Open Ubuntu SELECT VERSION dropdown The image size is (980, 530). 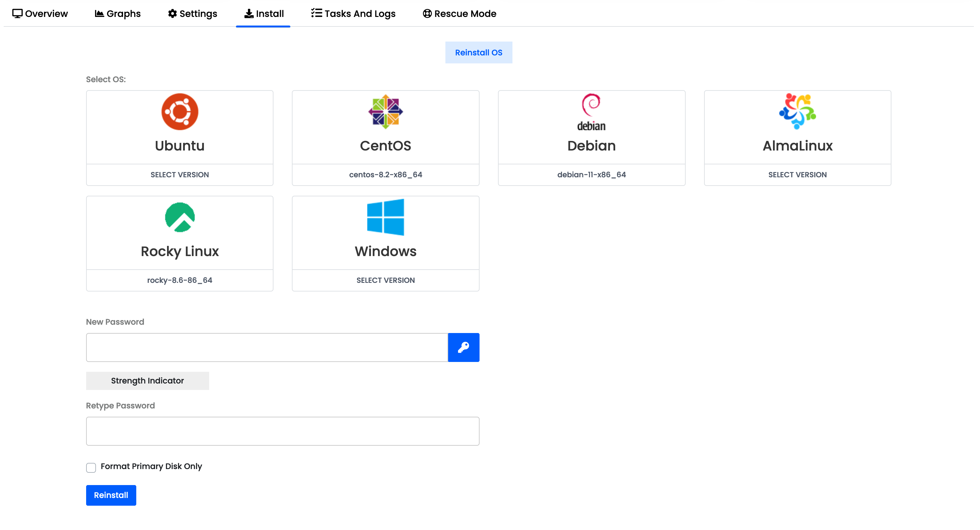[x=180, y=175]
